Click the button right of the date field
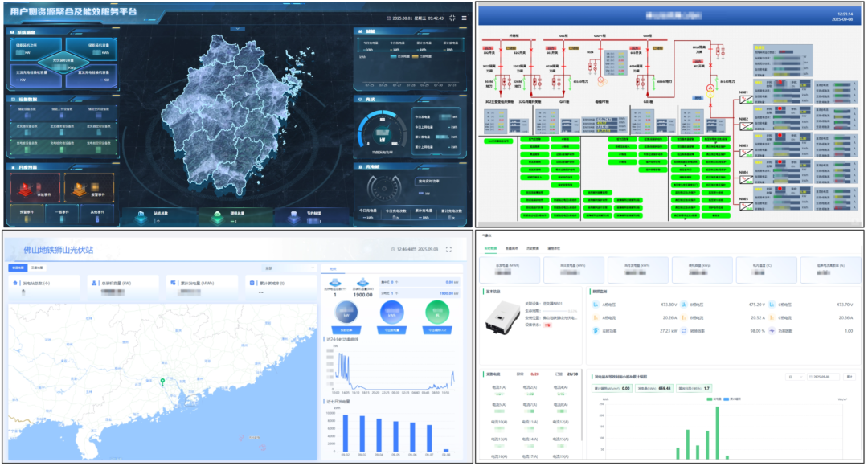The width and height of the screenshot is (868, 466). [x=850, y=377]
